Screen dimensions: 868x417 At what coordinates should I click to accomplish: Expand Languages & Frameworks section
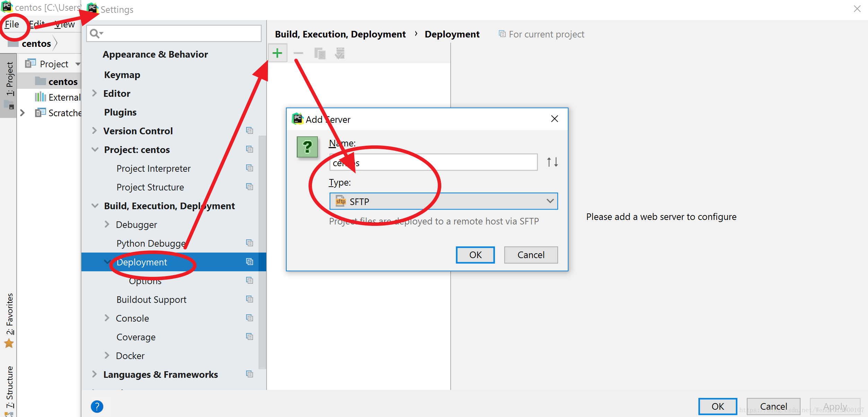pos(94,374)
